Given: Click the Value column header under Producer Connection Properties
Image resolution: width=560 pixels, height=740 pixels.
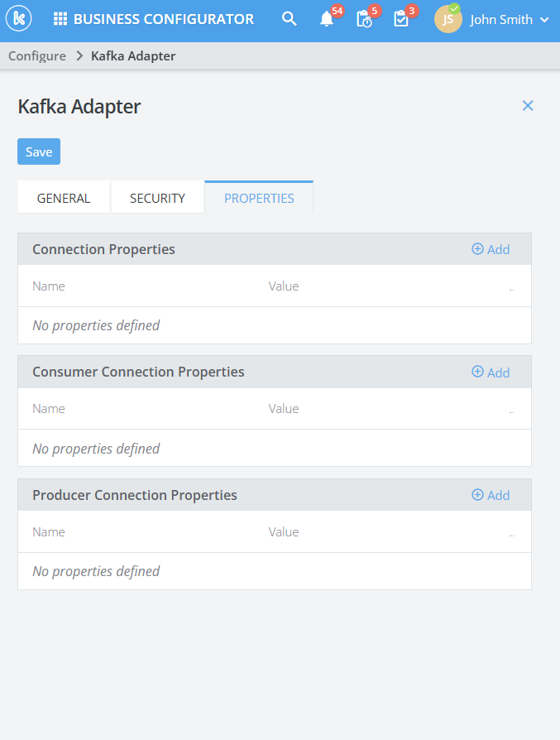Looking at the screenshot, I should click(x=284, y=532).
